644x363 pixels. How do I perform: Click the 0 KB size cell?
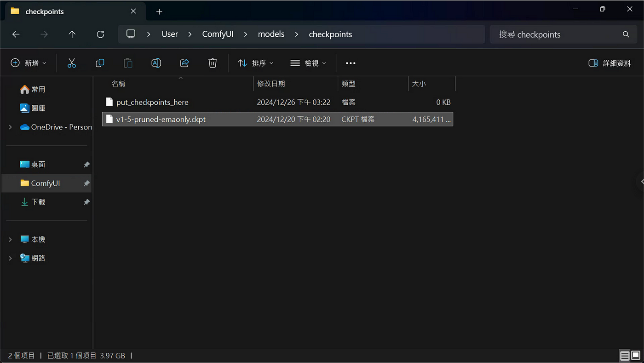(x=443, y=102)
